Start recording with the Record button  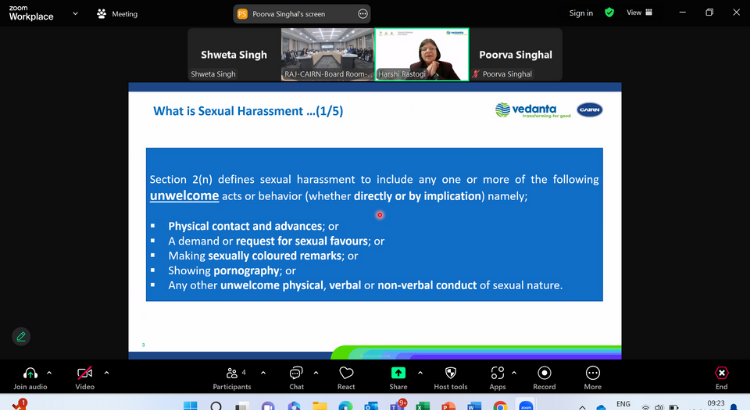click(544, 373)
